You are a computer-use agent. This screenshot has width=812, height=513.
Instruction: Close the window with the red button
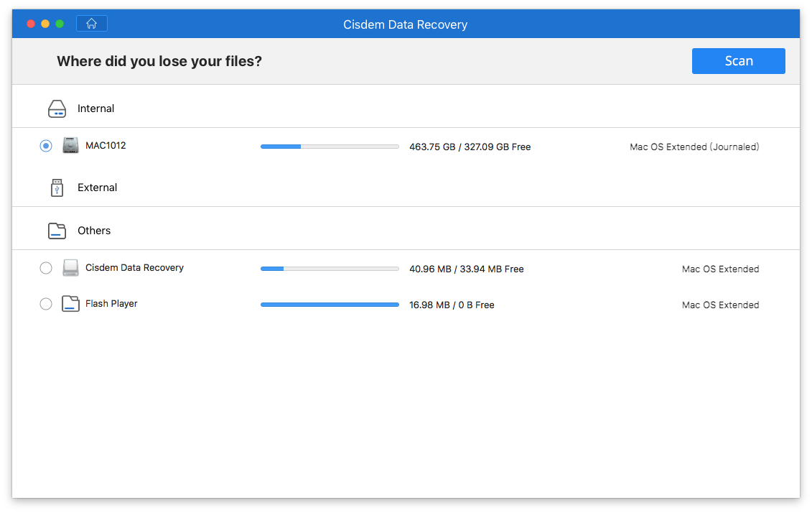(31, 24)
